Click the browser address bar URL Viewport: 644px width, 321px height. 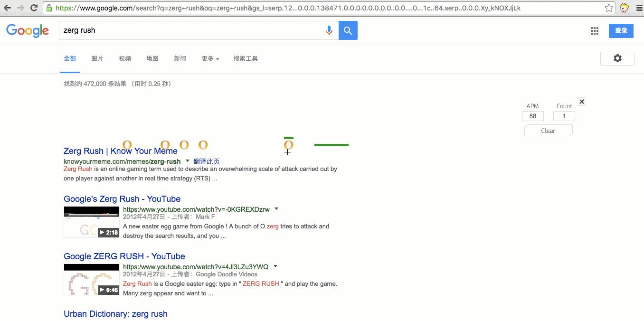288,8
